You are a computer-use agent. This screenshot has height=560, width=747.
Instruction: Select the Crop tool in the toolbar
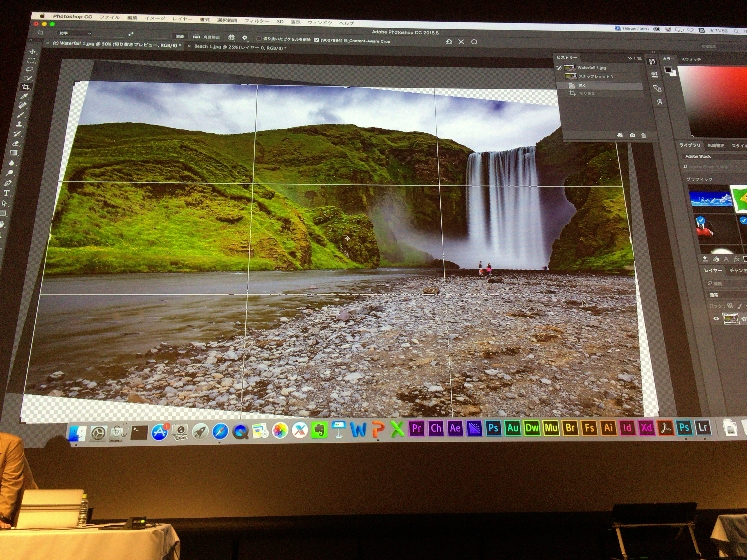[26, 87]
